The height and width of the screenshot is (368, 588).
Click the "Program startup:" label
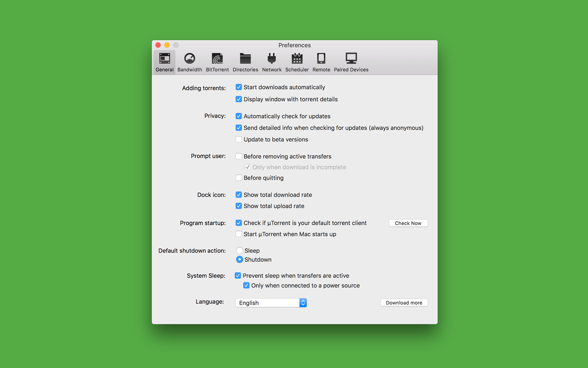tap(203, 223)
